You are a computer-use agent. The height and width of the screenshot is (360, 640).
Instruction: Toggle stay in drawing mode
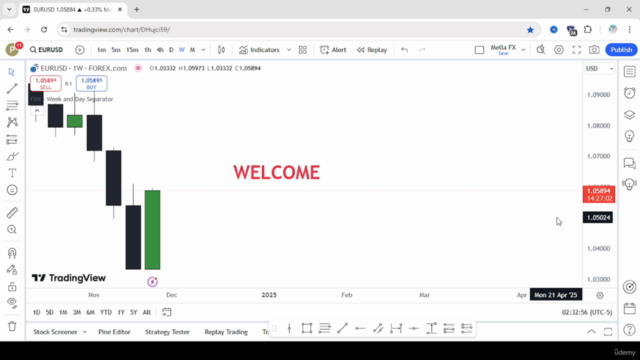(12, 270)
